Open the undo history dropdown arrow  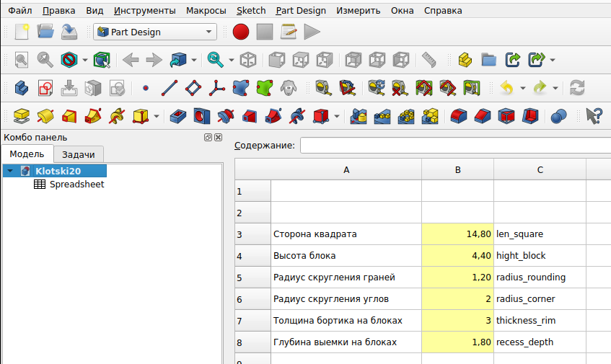click(x=523, y=89)
